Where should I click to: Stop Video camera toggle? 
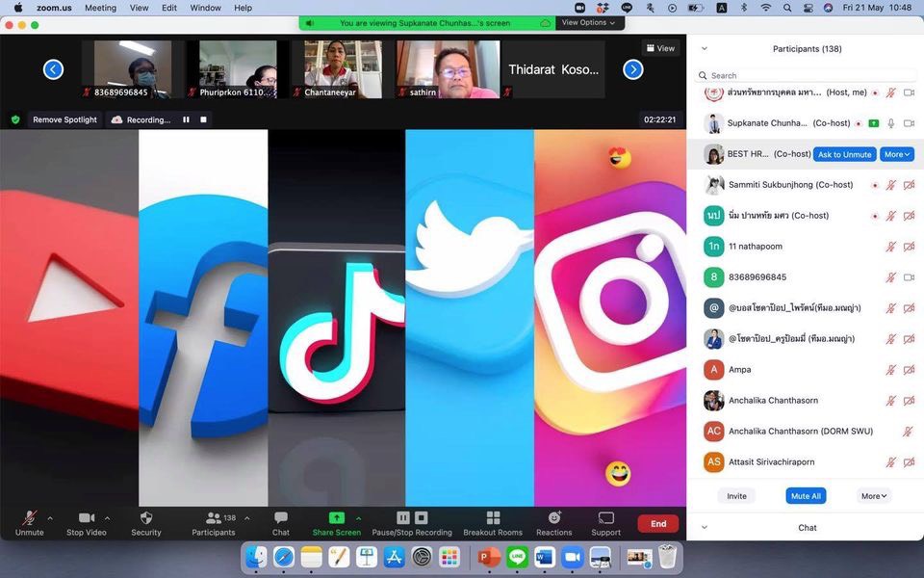tap(87, 518)
